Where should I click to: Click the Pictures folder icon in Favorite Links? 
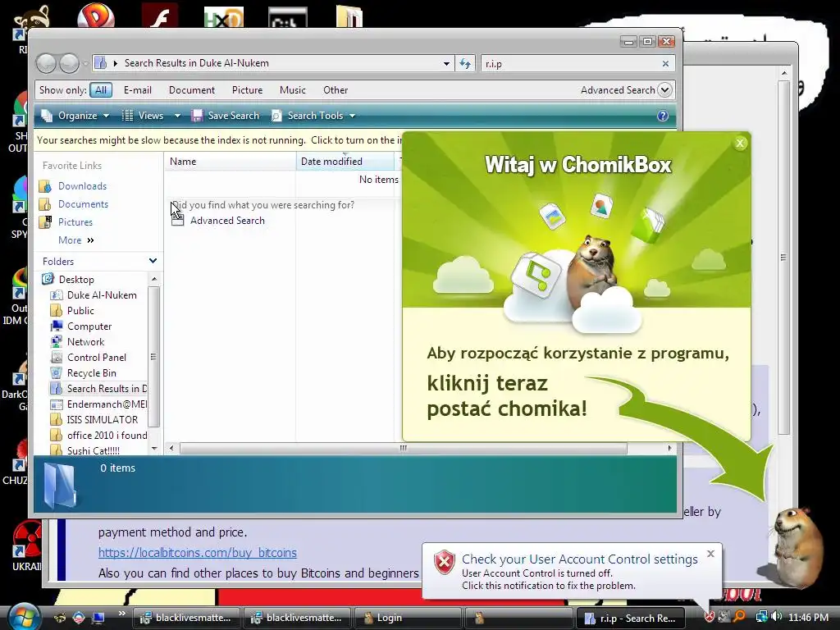[46, 221]
